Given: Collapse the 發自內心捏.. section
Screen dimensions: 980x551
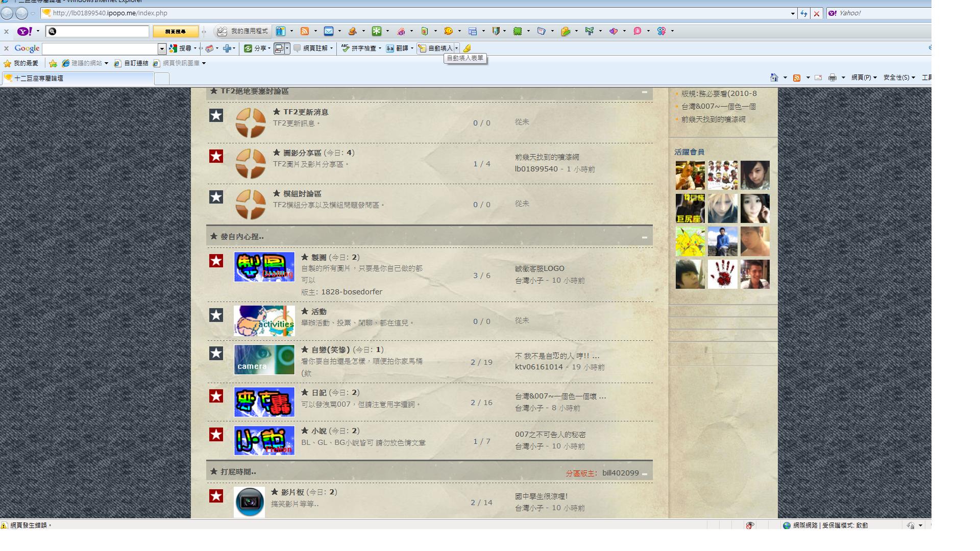Looking at the screenshot, I should [x=644, y=237].
